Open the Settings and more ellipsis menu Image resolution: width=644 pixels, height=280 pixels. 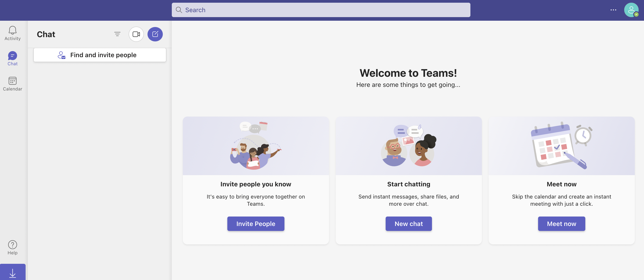coord(613,10)
